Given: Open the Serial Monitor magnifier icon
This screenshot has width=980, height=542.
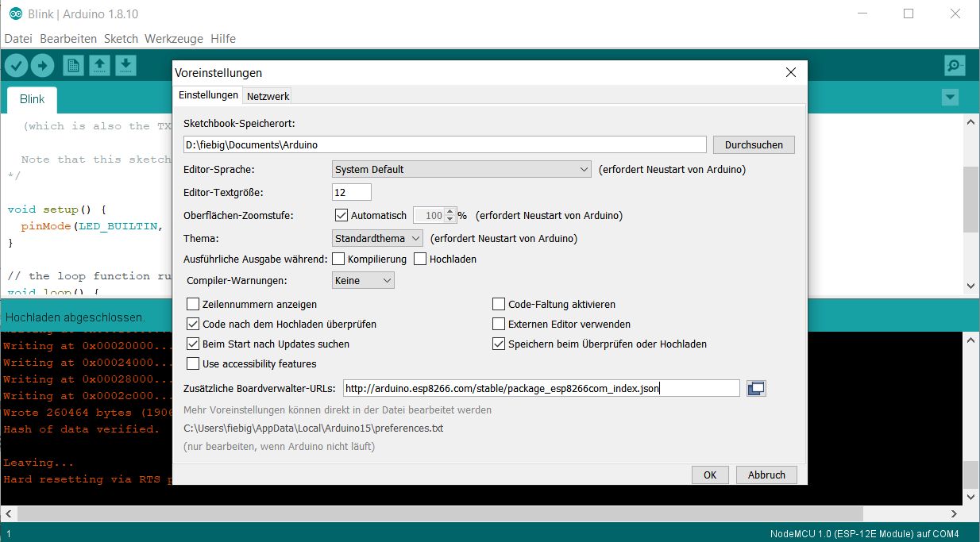Looking at the screenshot, I should [955, 65].
